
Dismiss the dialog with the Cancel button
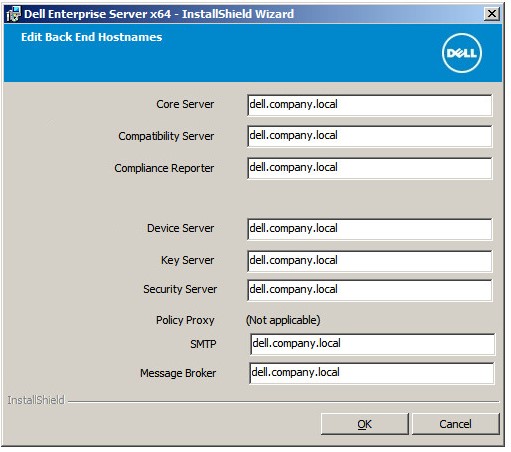coord(456,424)
